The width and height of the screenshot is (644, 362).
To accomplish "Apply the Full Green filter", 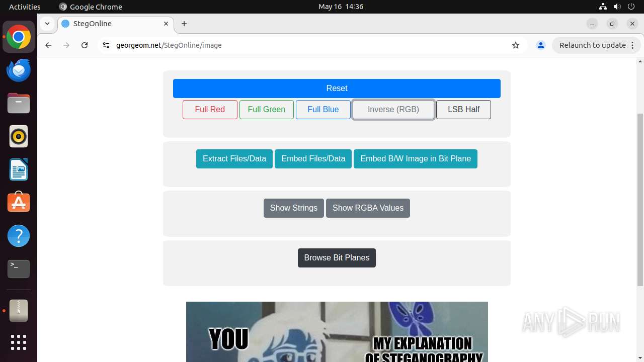I will coord(267,110).
